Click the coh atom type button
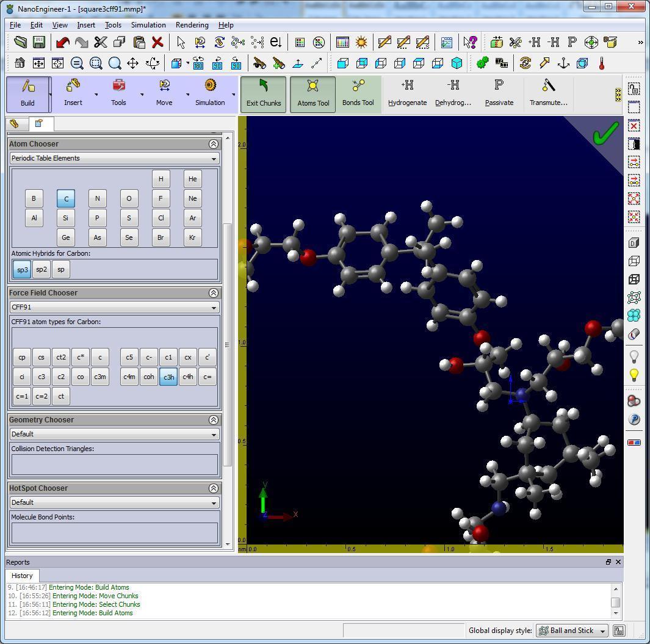This screenshot has width=650, height=644. point(149,377)
